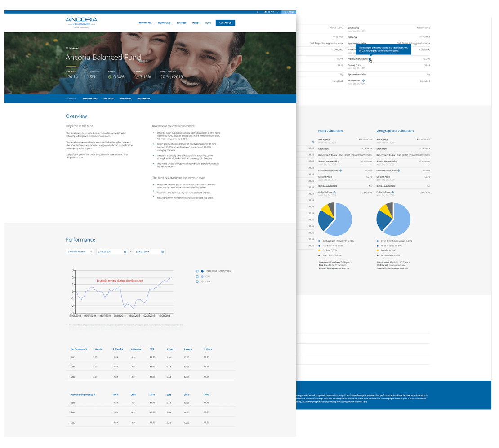Toggle the Trade/Base Currency SEK checkbox

(197, 271)
